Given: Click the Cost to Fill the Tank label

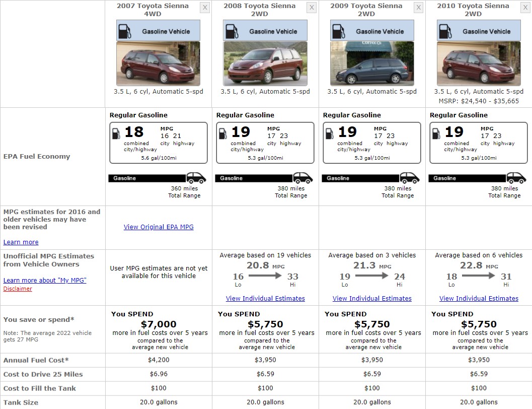Looking at the screenshot, I should pyautogui.click(x=40, y=388).
